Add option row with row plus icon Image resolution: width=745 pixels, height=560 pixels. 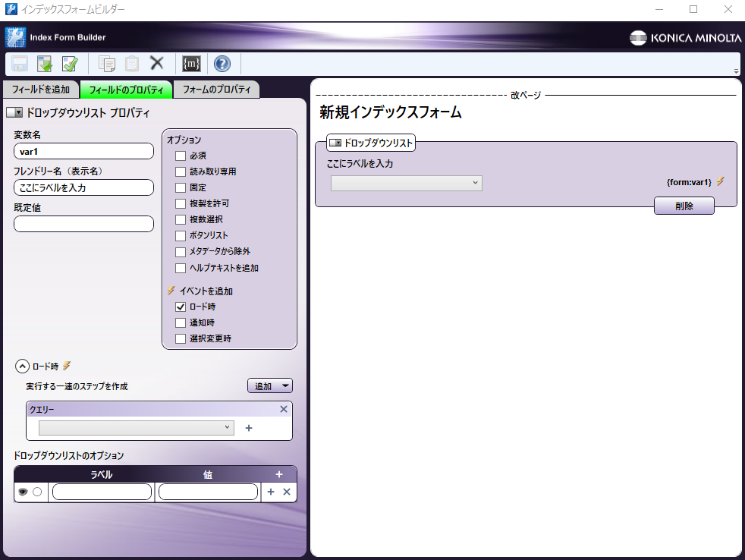point(271,492)
